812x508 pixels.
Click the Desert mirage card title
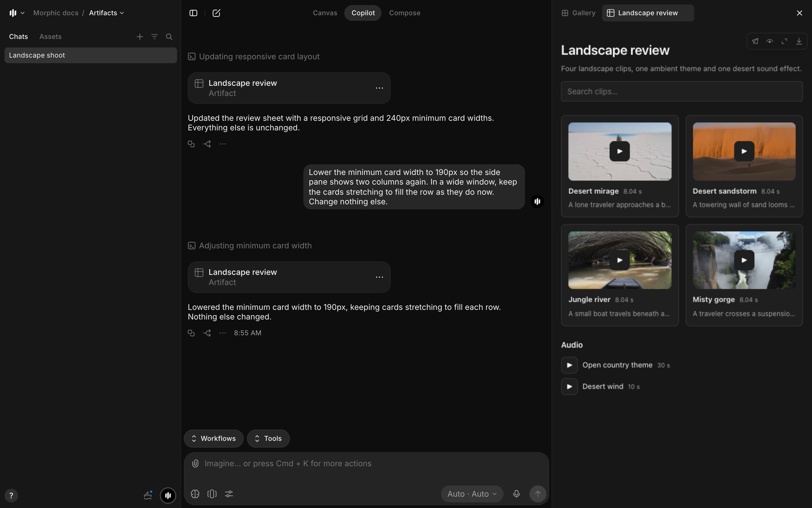click(593, 191)
